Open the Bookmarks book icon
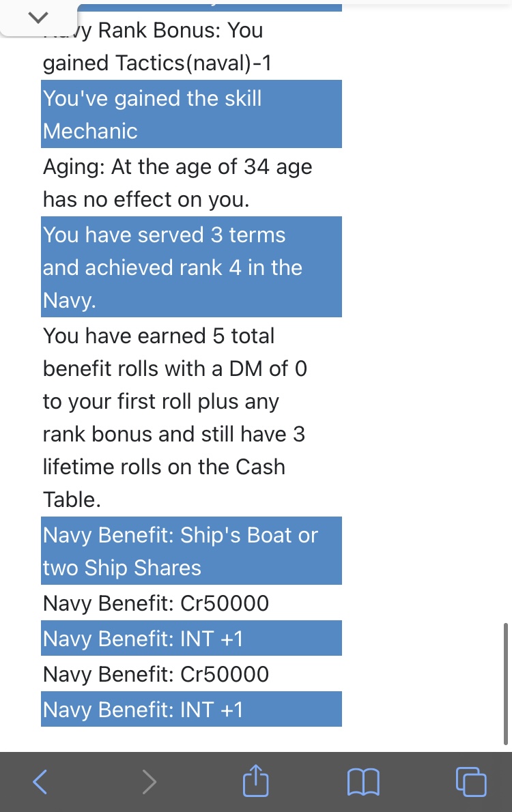 click(363, 781)
